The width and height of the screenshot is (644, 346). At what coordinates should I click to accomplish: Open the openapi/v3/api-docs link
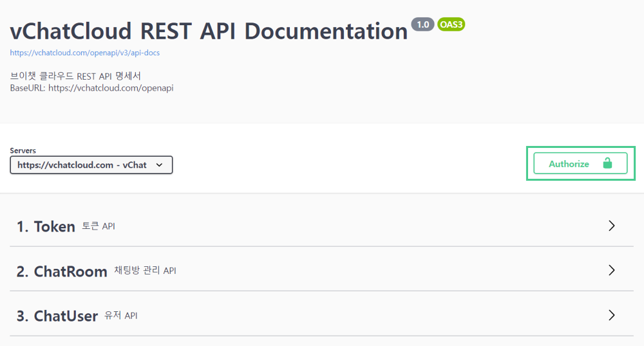click(x=84, y=53)
